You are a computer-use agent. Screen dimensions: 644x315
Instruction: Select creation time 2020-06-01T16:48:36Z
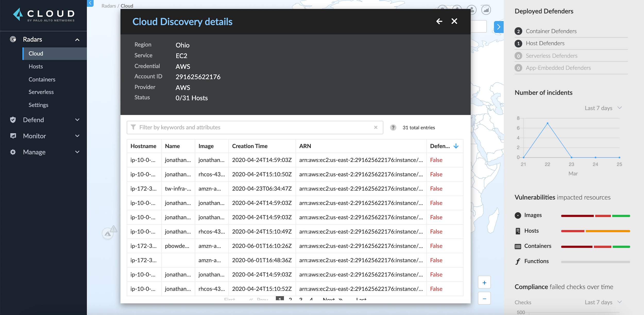click(x=262, y=260)
